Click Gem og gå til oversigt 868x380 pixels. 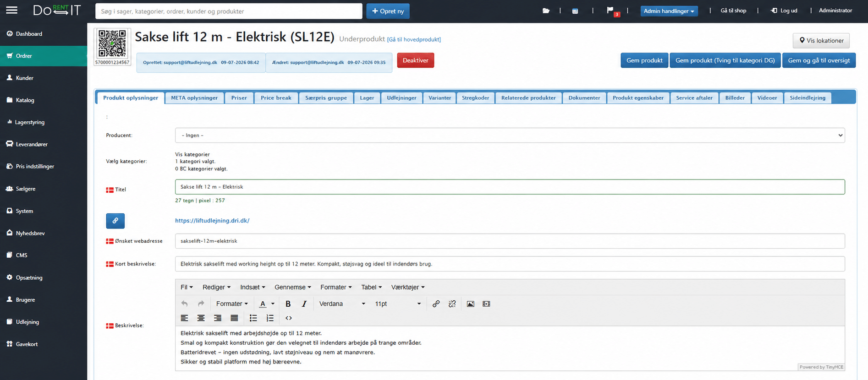click(819, 60)
